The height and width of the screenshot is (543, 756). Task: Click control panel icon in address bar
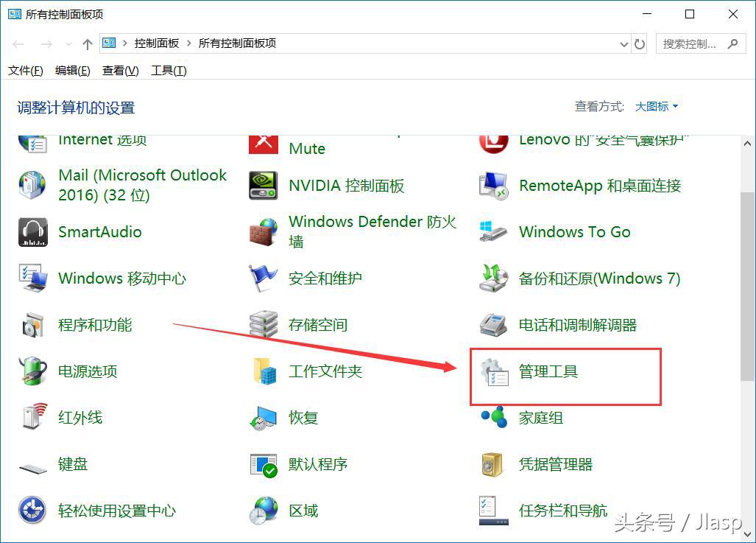pos(110,43)
